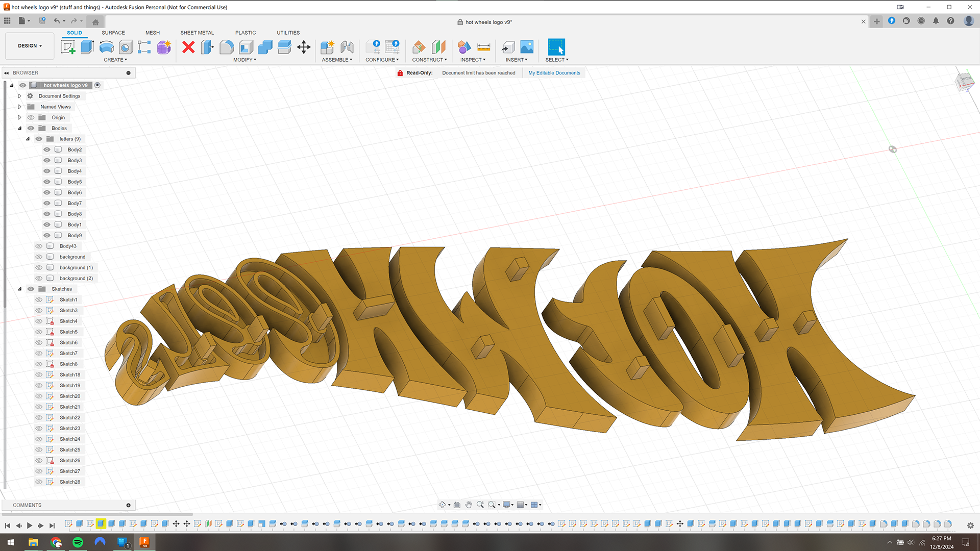The height and width of the screenshot is (551, 980).
Task: Select the Joint tool
Action: [347, 47]
